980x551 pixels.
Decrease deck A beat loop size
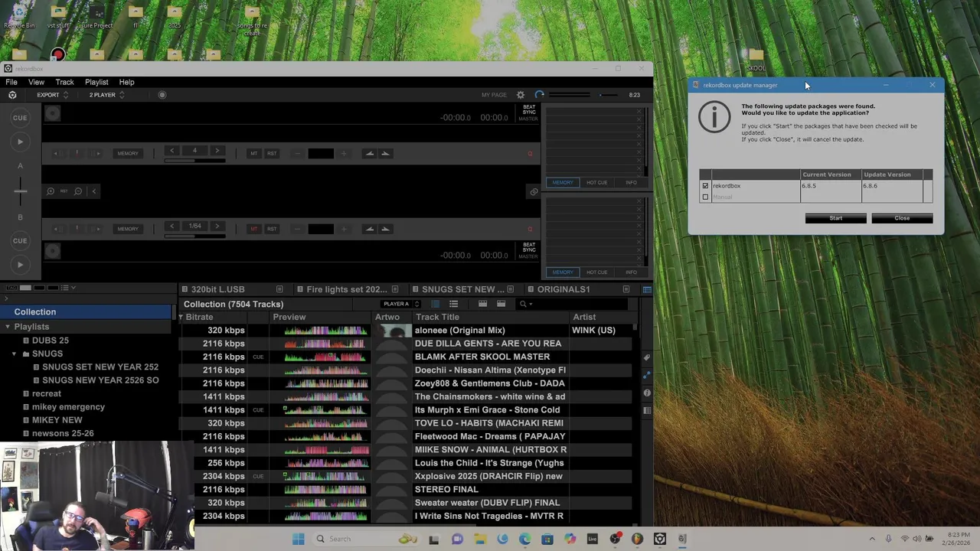[171, 151]
